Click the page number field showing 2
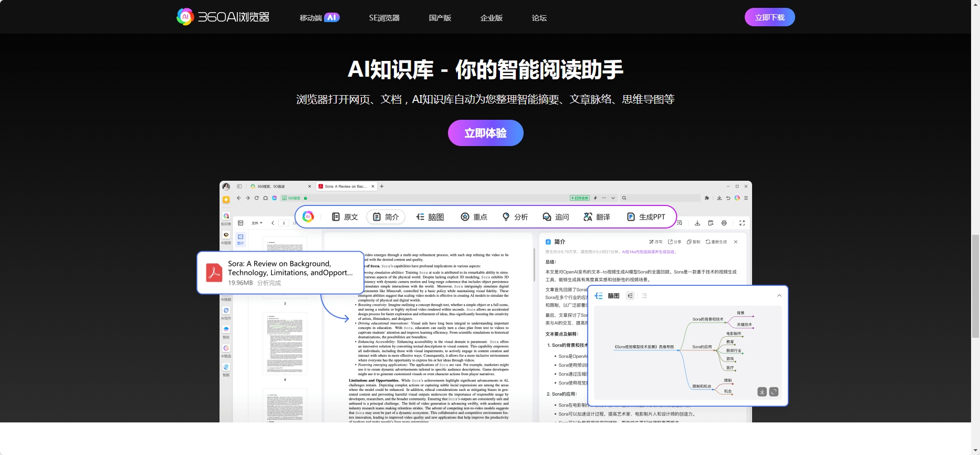 click(284, 223)
